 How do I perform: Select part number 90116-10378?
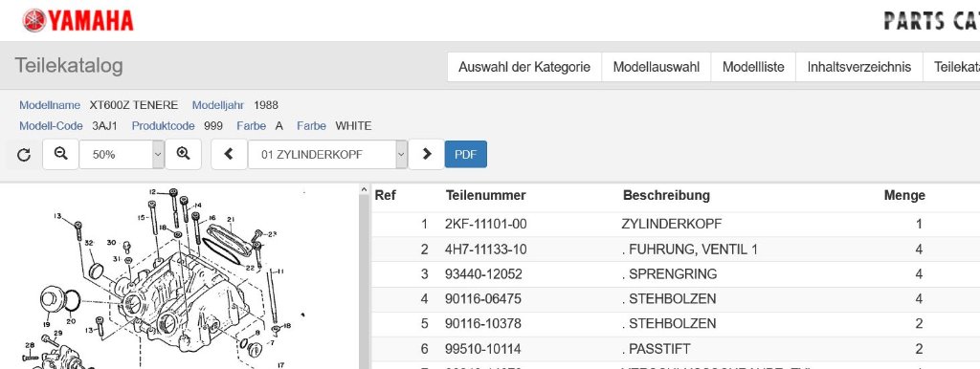(482, 324)
